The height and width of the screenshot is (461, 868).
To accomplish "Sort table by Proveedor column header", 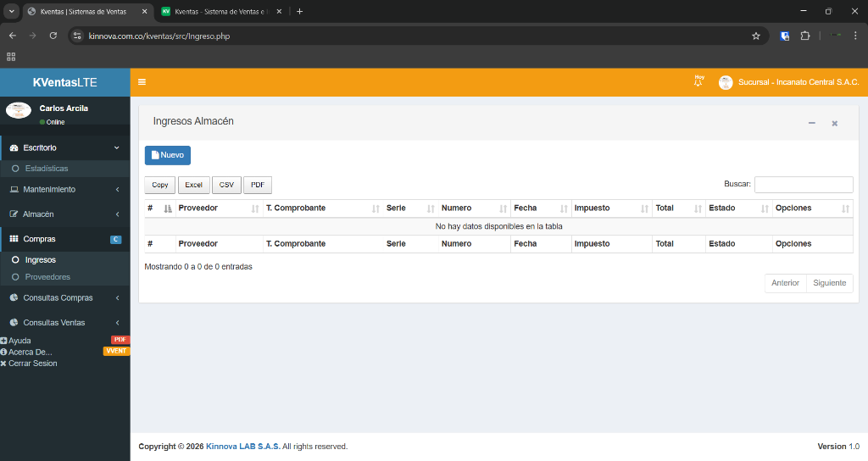I will [x=220, y=208].
